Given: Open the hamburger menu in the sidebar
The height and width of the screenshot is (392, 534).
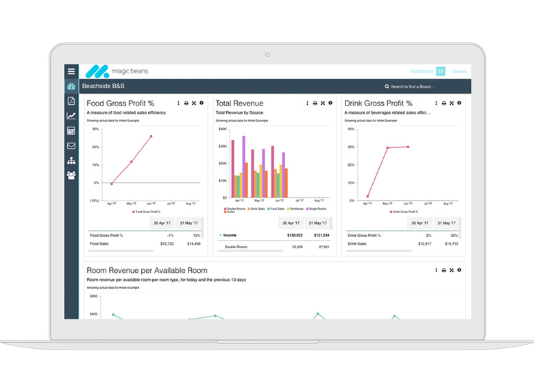Looking at the screenshot, I should pyautogui.click(x=71, y=71).
